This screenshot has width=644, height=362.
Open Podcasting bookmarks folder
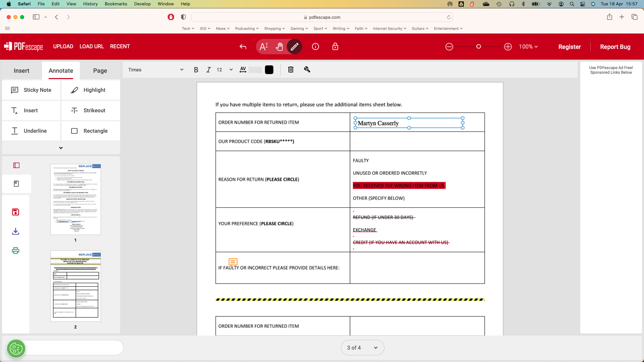click(247, 28)
